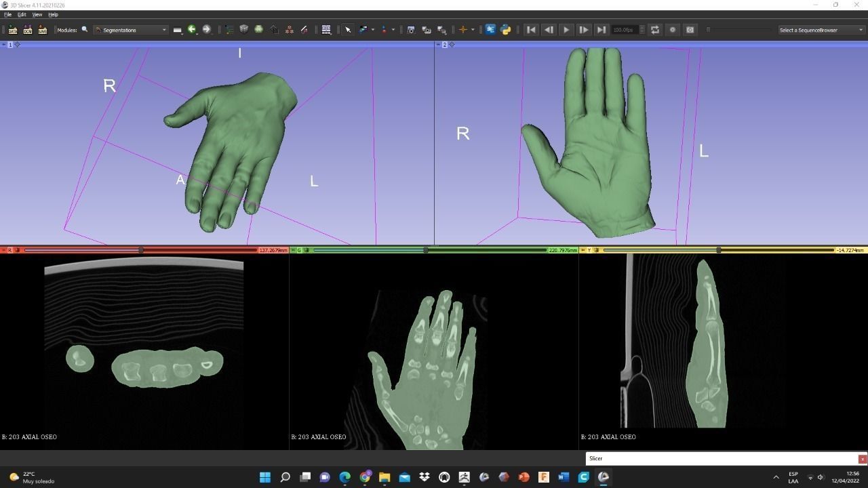This screenshot has height=488, width=868.
Task: Adjust the green slice offset slider
Action: [x=430, y=250]
